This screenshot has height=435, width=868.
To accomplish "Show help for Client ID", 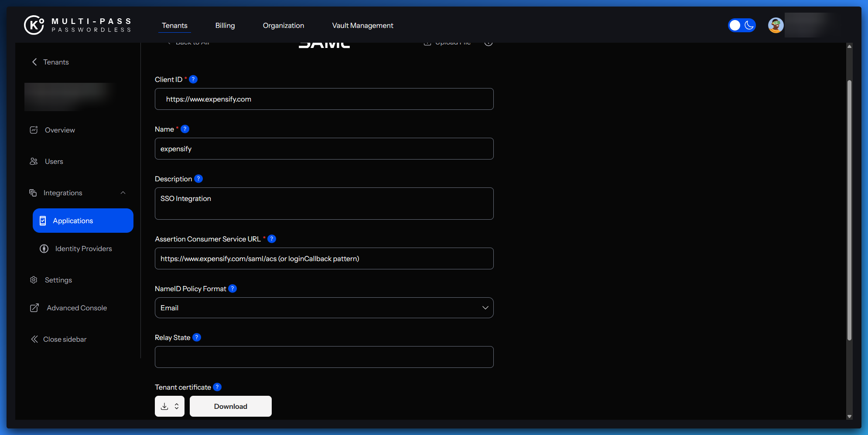I will pos(193,79).
